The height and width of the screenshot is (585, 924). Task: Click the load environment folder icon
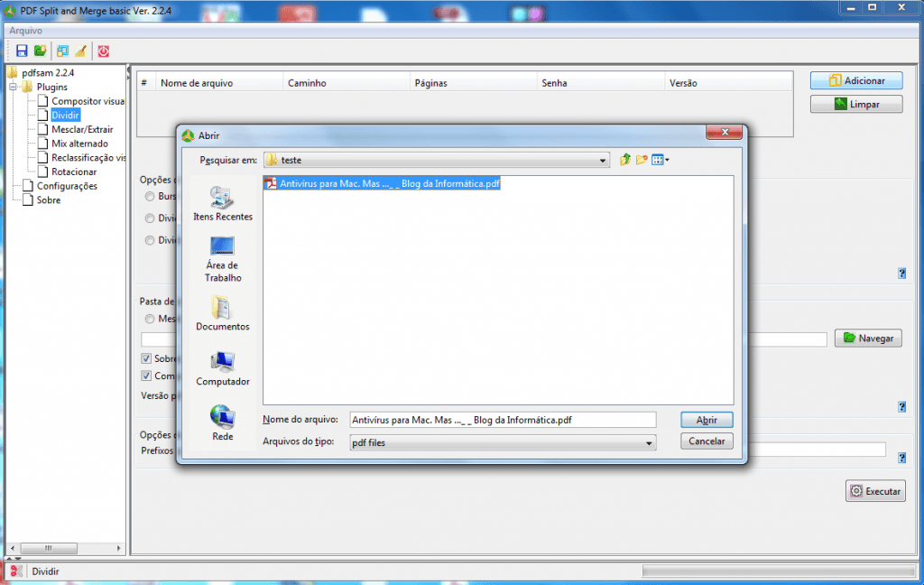point(40,51)
